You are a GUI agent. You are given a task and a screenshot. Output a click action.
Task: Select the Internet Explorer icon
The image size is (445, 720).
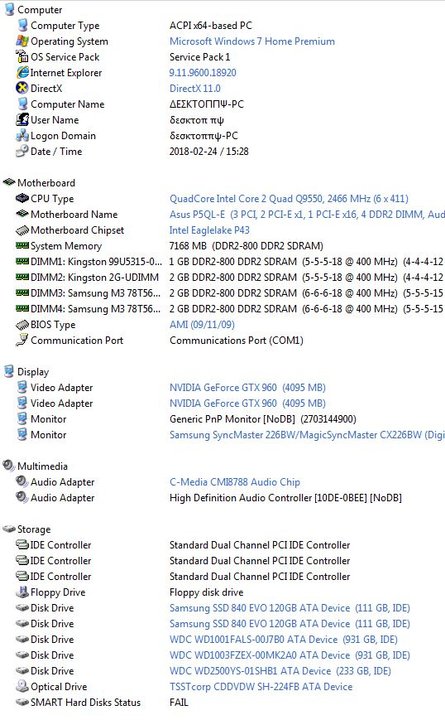(23, 73)
